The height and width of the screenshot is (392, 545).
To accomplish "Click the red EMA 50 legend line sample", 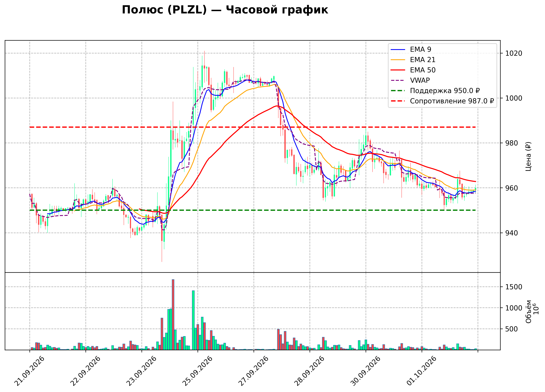I will [398, 70].
